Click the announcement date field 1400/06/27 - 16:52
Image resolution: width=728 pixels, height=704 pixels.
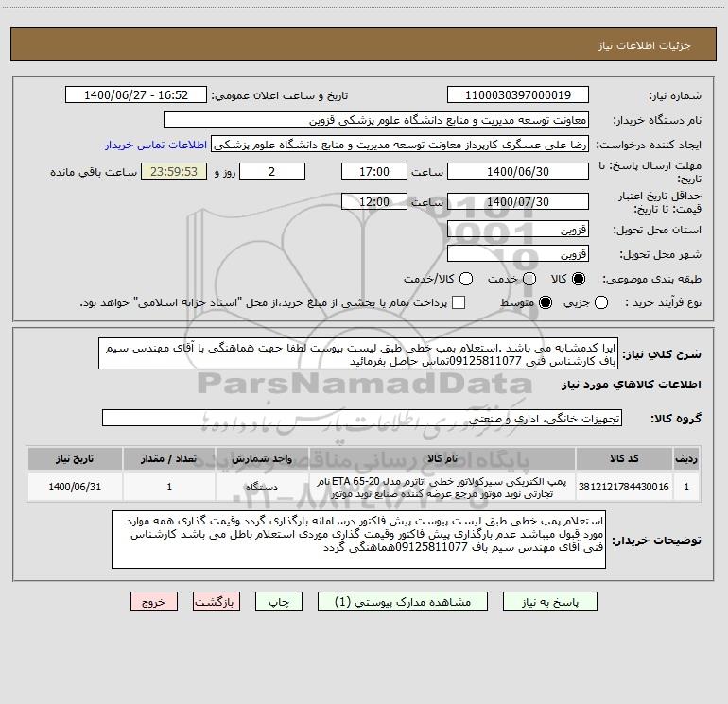136,95
